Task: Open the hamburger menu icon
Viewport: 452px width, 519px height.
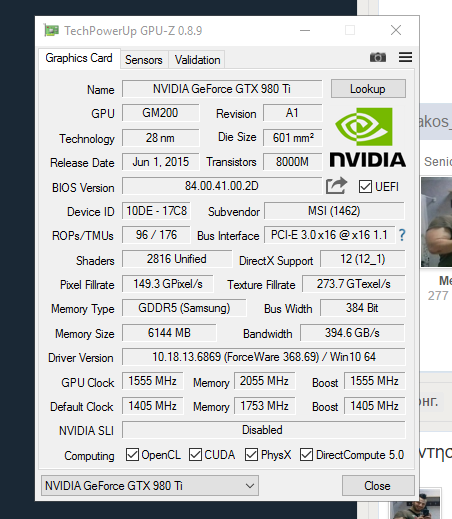Action: click(405, 57)
